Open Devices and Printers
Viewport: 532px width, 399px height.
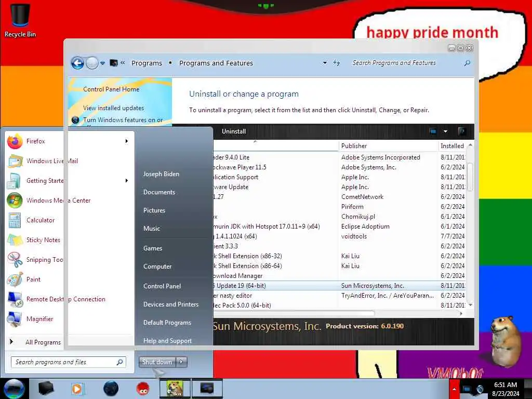click(x=171, y=304)
